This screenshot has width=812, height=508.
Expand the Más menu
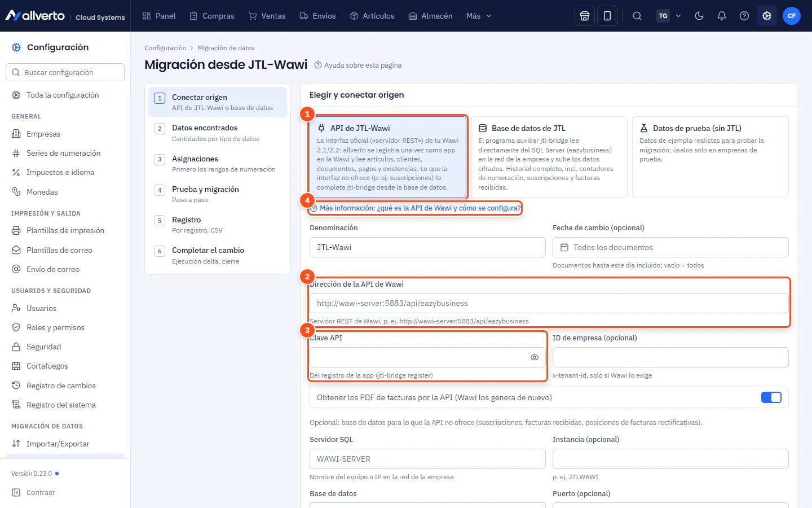pos(479,16)
